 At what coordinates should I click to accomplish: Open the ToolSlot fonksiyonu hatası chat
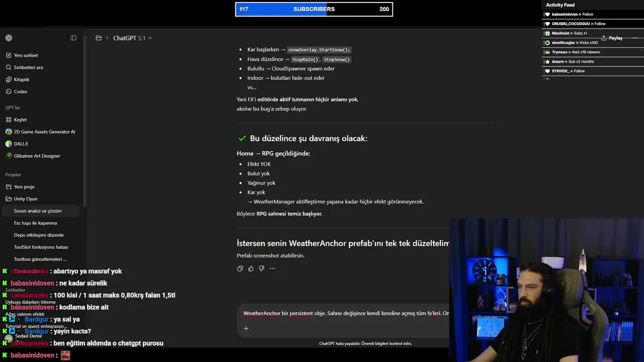[41, 247]
